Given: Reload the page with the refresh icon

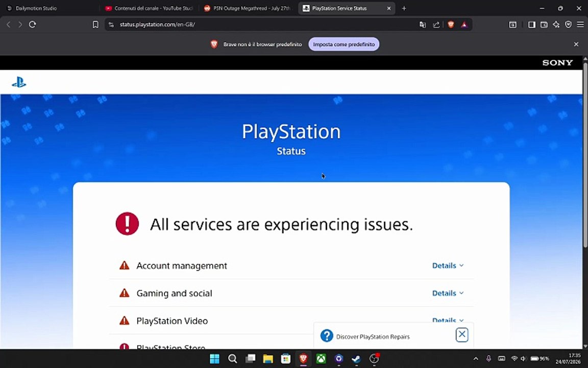Looking at the screenshot, I should [x=33, y=25].
